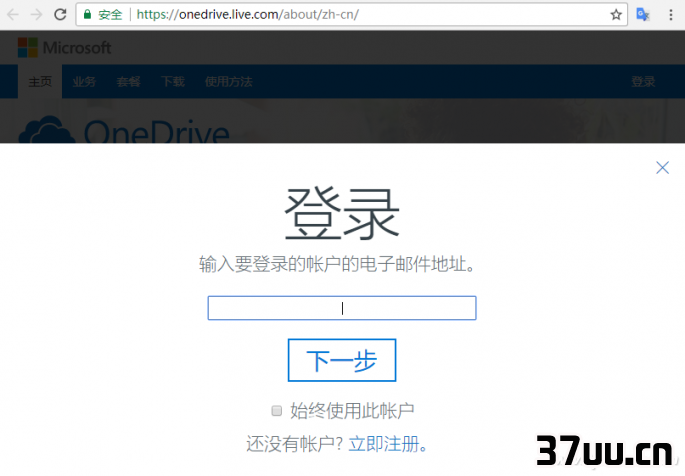Reload the page with the refresh icon
The image size is (685, 476).
(x=60, y=14)
